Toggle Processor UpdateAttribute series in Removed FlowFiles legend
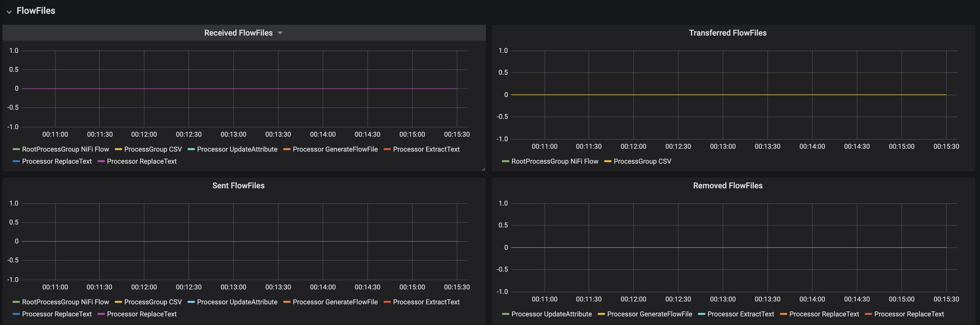980x325 pixels. coord(551,314)
